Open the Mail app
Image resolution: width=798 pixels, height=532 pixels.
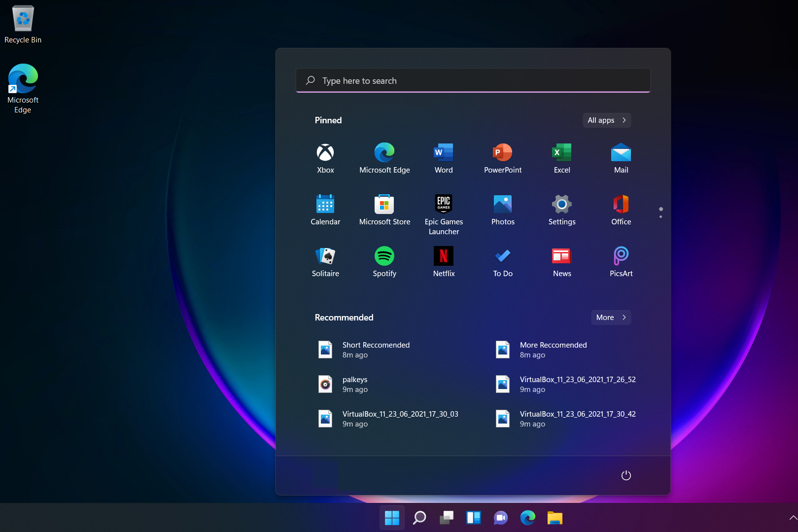621,159
